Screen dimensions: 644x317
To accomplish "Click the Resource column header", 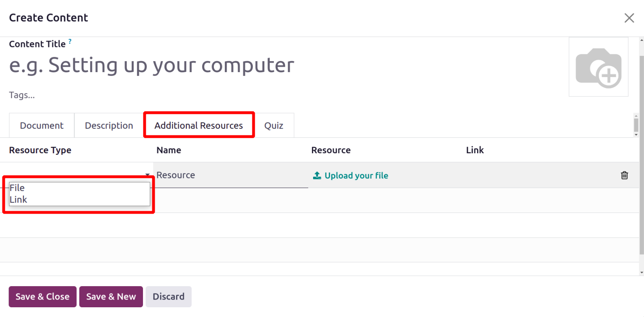I will click(331, 150).
